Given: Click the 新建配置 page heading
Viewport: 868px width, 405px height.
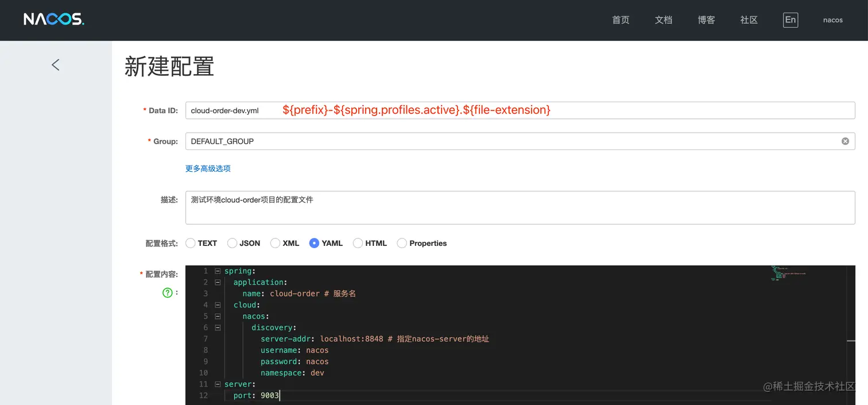Looking at the screenshot, I should tap(169, 67).
